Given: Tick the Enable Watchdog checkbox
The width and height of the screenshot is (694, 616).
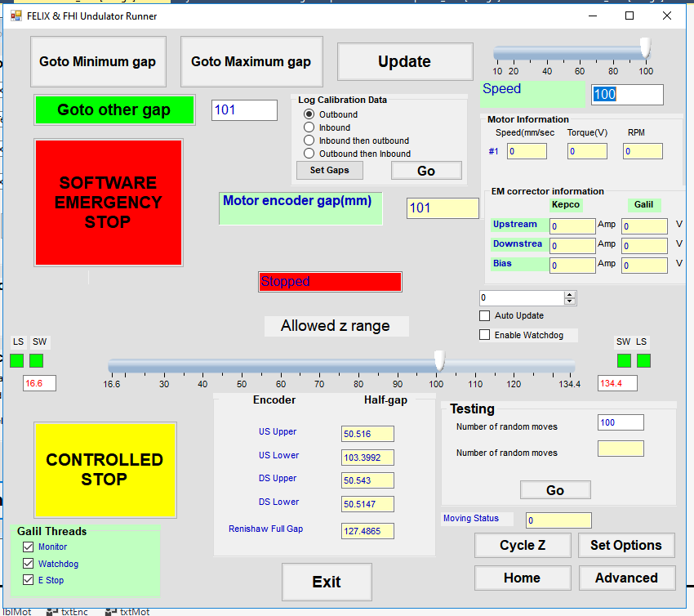Looking at the screenshot, I should tap(485, 335).
